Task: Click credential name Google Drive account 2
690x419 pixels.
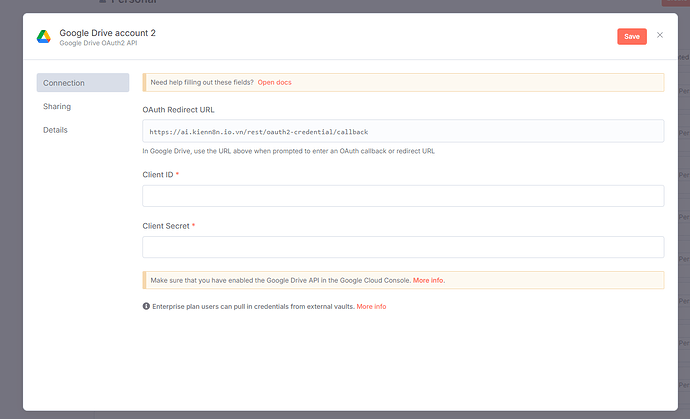Action: point(107,33)
